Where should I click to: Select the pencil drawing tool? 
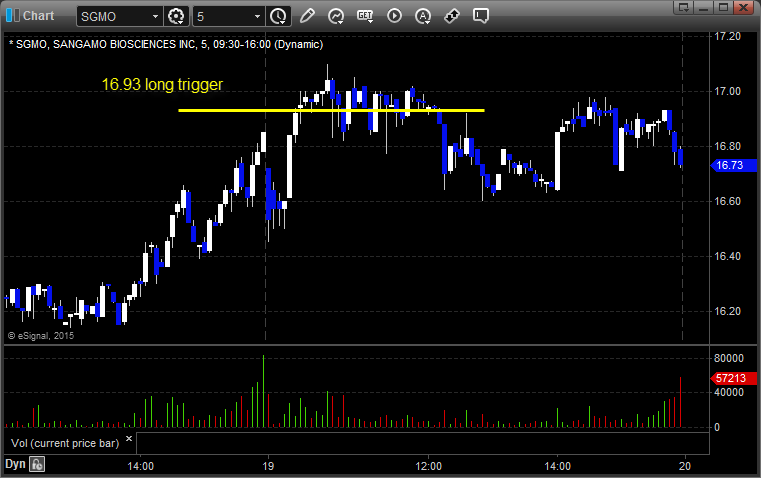(307, 16)
